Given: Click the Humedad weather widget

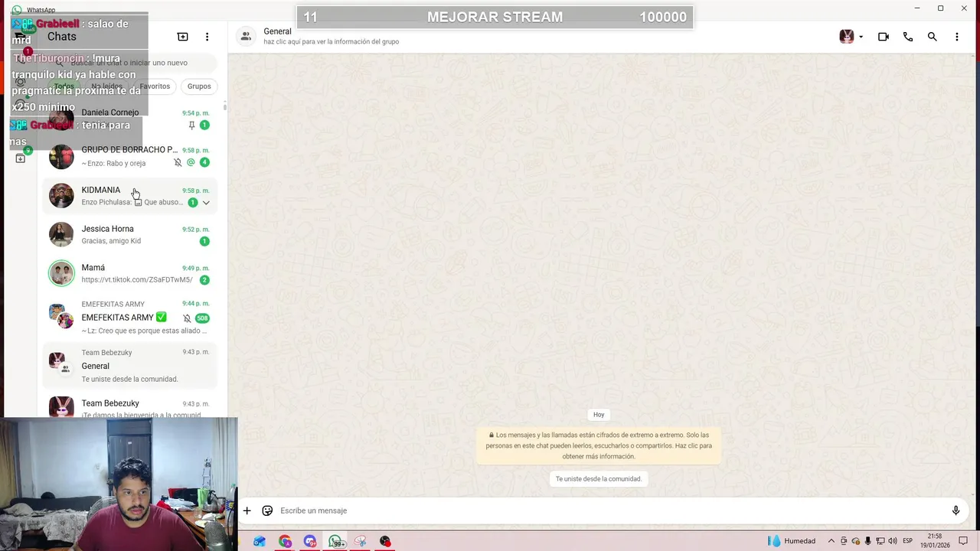Looking at the screenshot, I should (792, 541).
